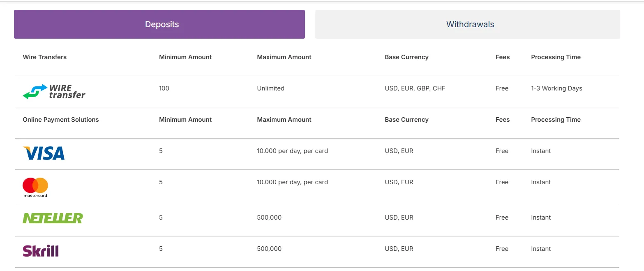Click the VISA logo
The image size is (644, 271).
[44, 153]
